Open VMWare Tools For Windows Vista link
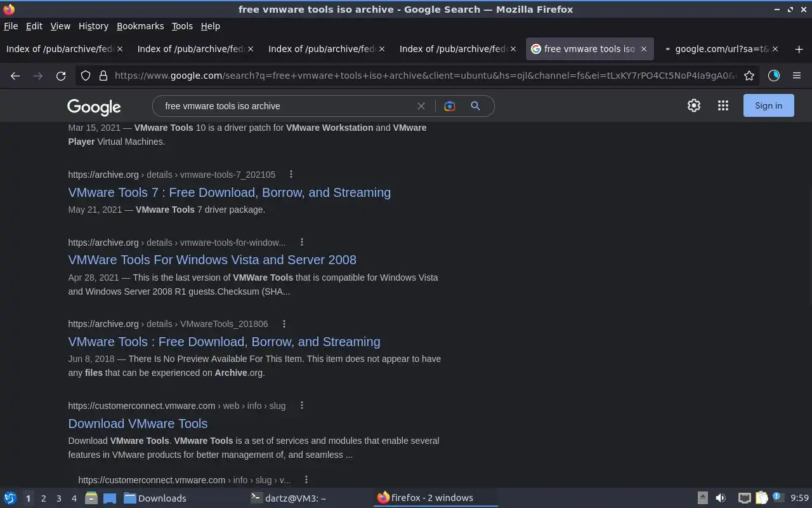 [x=212, y=260]
